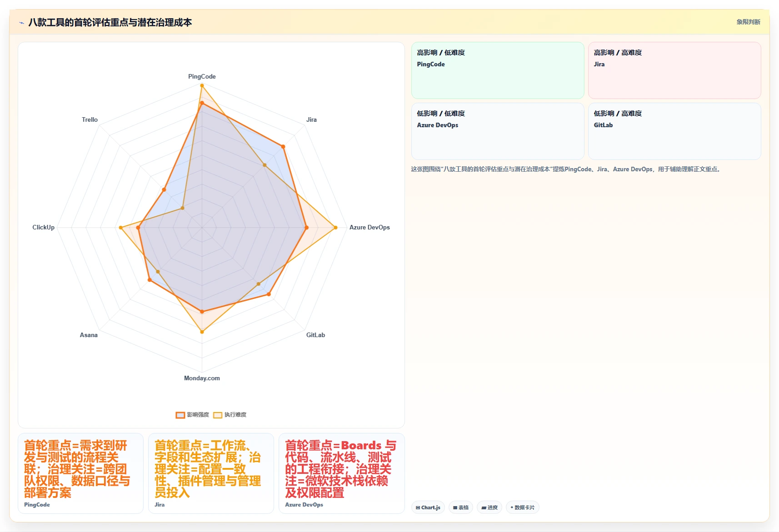Select the 低影响 / 高难度 quadrant card with GitLab

click(674, 131)
